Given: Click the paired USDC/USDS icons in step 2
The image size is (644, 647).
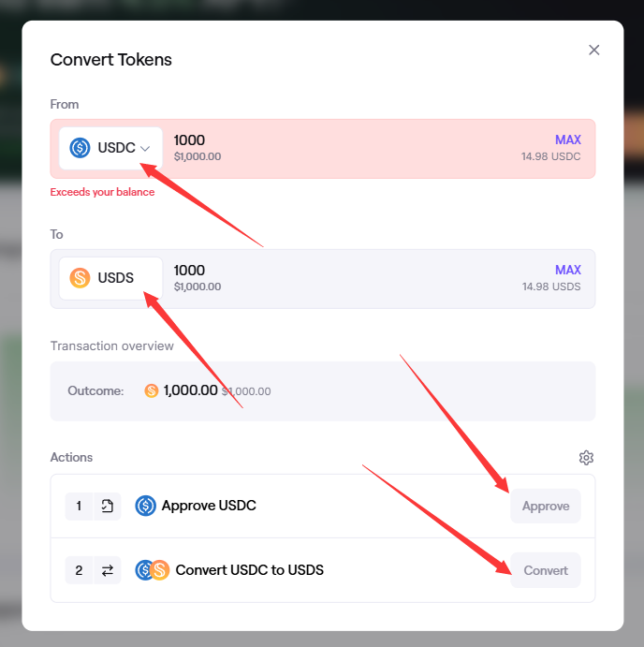Looking at the screenshot, I should click(x=153, y=570).
